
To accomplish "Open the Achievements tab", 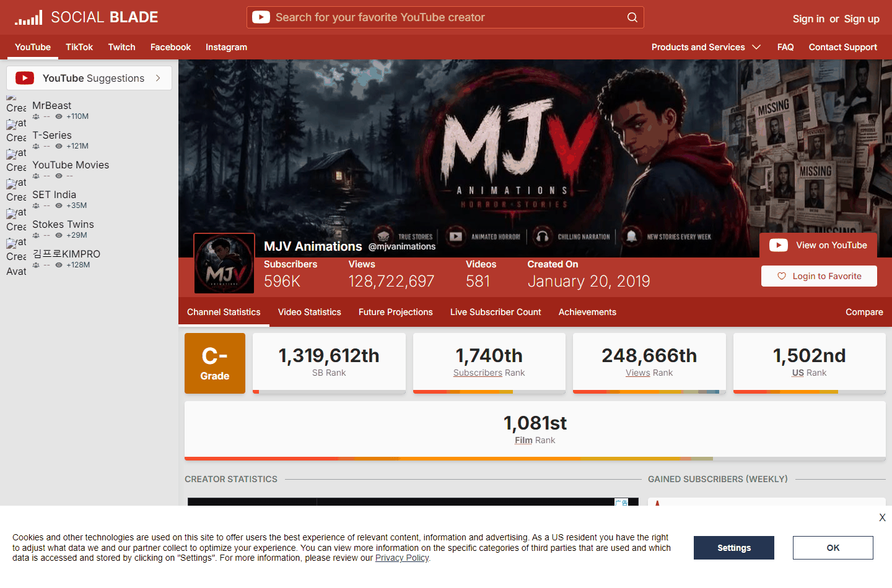I will (x=587, y=312).
